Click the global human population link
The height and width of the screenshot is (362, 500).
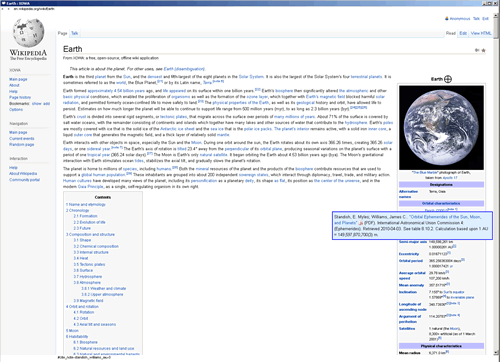pyautogui.click(x=103, y=175)
